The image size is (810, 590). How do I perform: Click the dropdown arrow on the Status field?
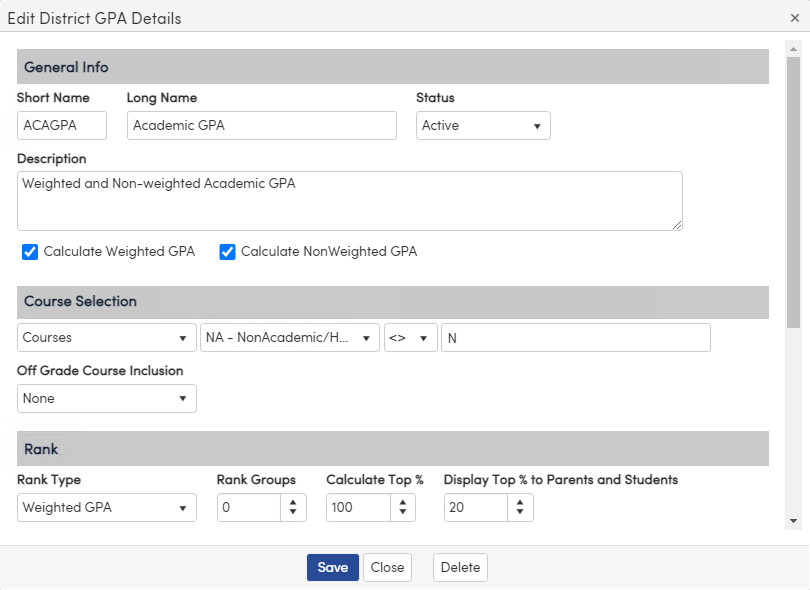click(539, 125)
